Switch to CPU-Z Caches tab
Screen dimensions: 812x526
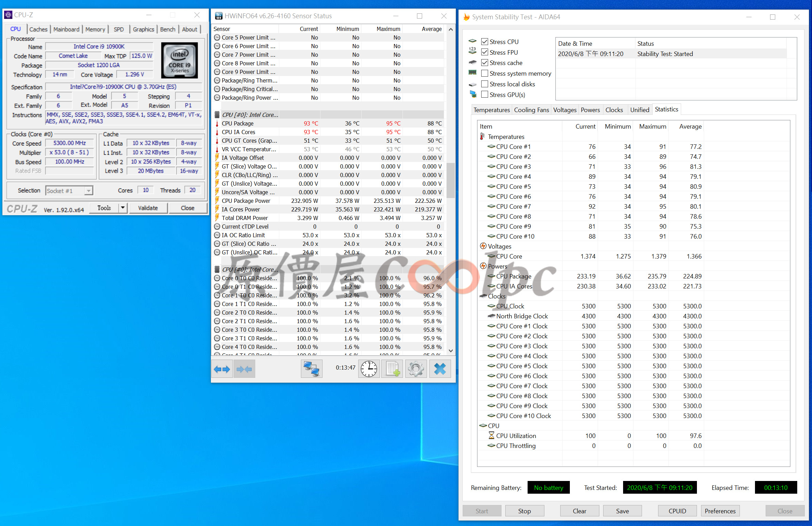click(38, 29)
